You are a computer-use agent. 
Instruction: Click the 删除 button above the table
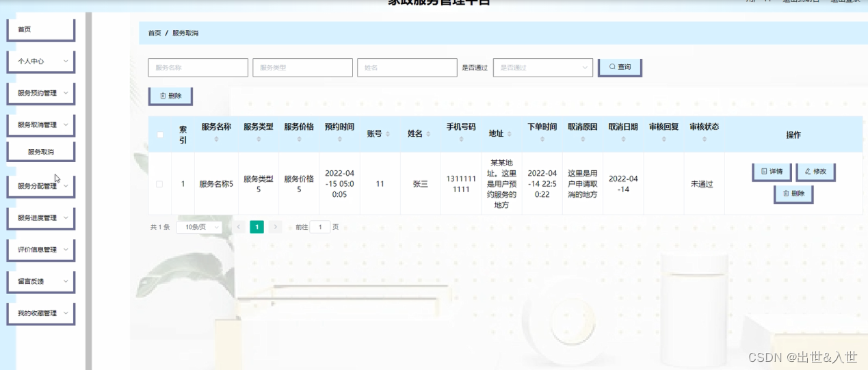[x=170, y=96]
